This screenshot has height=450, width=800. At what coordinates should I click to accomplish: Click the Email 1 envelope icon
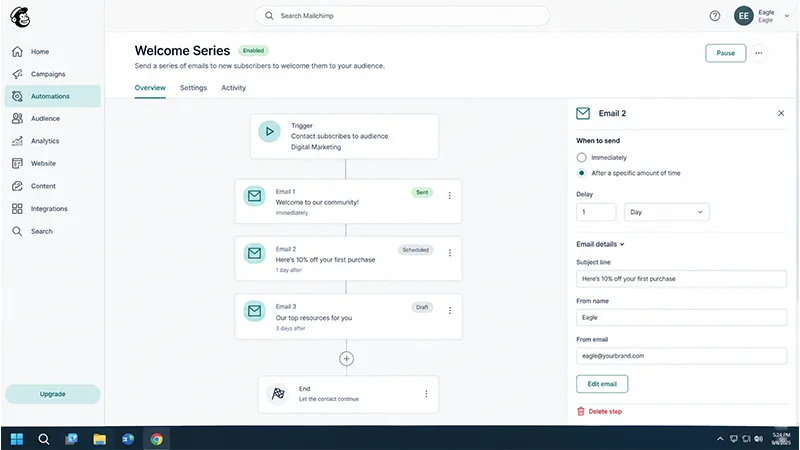(254, 196)
